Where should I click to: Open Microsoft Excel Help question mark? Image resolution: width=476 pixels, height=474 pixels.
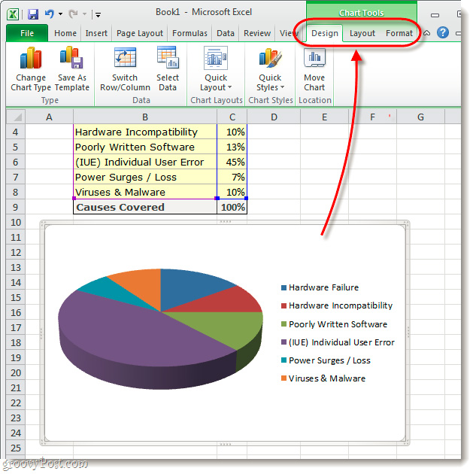click(x=443, y=32)
